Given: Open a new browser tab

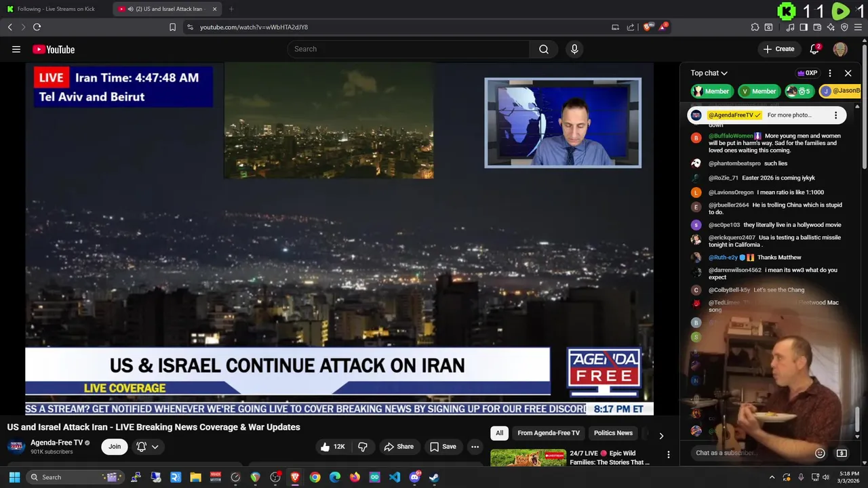Looking at the screenshot, I should [x=231, y=9].
